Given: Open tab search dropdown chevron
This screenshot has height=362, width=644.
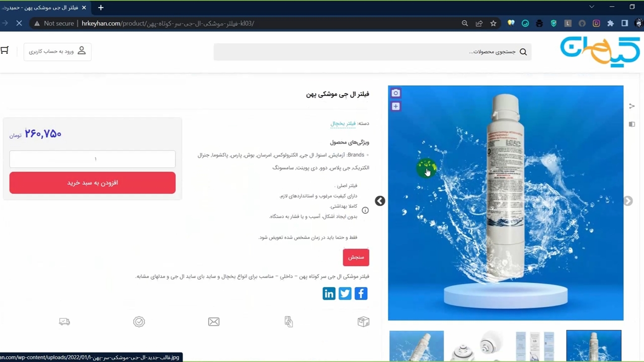Looking at the screenshot, I should (x=592, y=7).
